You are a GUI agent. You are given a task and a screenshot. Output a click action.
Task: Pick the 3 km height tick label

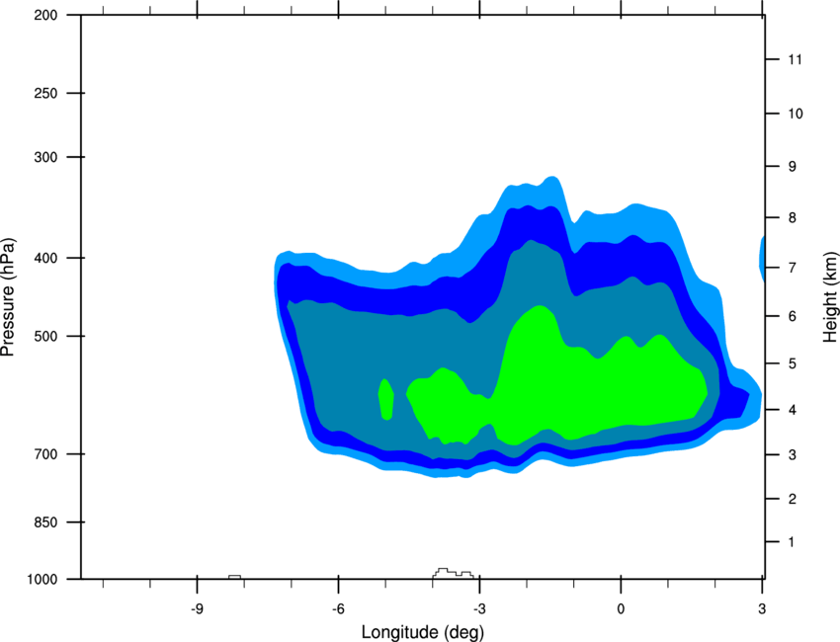pyautogui.click(x=793, y=455)
